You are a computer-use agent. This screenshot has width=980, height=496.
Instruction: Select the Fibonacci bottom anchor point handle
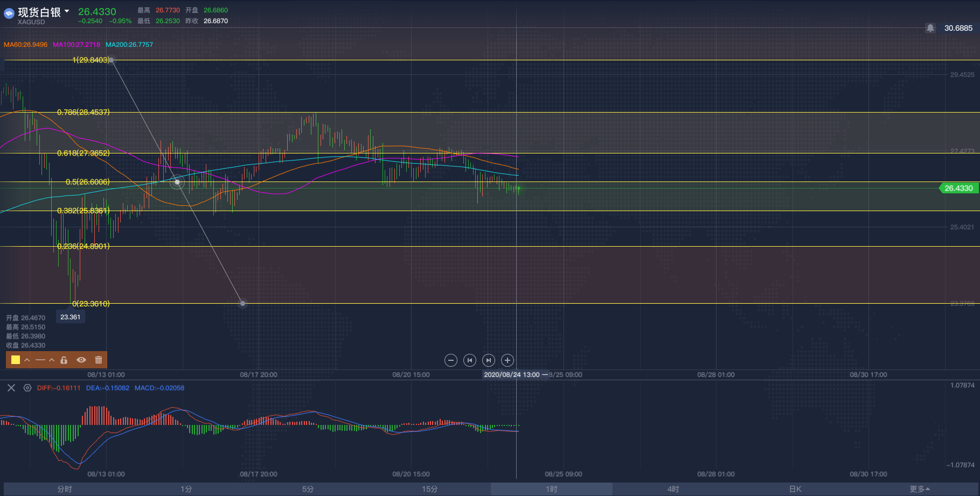242,304
